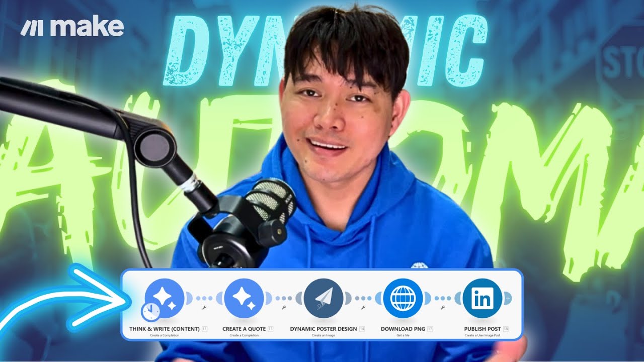This screenshot has height=362, width=644.
Task: Open wrench filter before Publish Post module
Action: pos(442,307)
